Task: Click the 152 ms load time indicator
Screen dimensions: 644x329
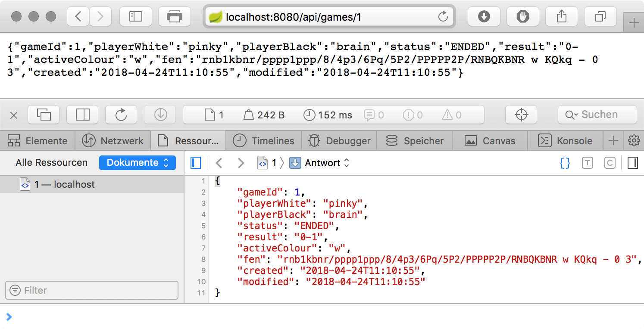Action: click(x=328, y=115)
